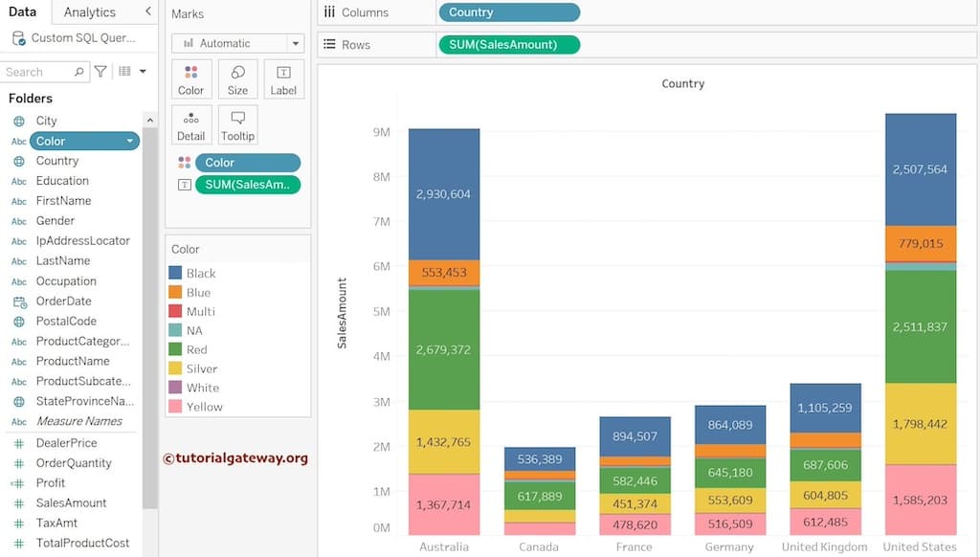
Task: Click the filter icon beside the search box
Action: coord(100,71)
